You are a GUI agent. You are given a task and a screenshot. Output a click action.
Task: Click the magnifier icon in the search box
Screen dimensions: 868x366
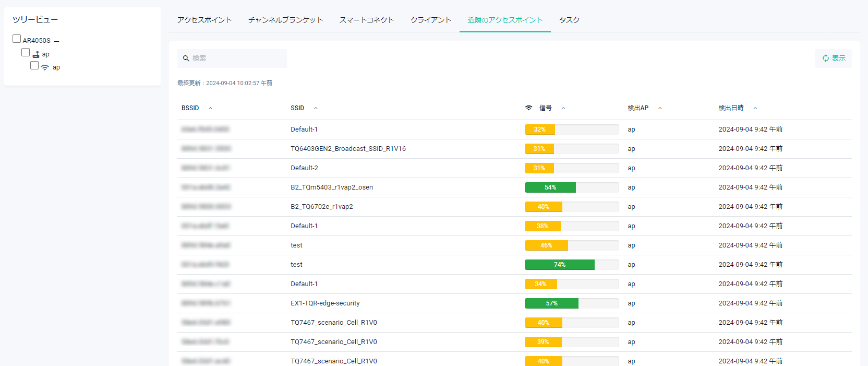point(186,58)
